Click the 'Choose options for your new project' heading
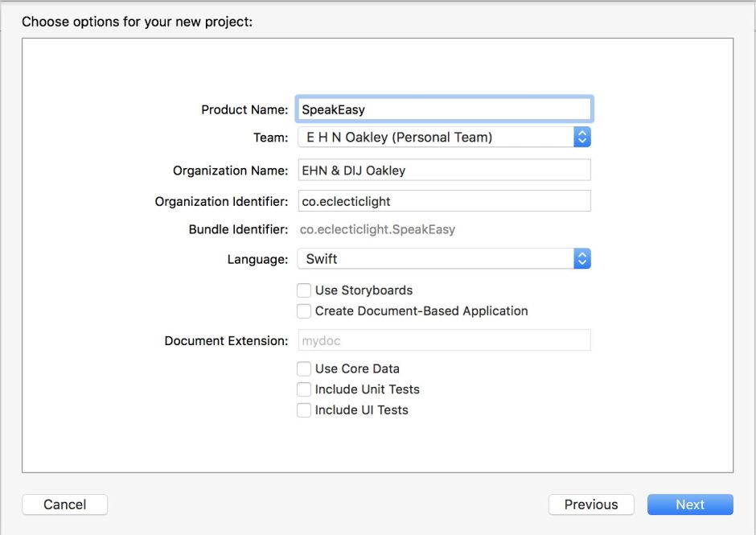 pyautogui.click(x=137, y=22)
